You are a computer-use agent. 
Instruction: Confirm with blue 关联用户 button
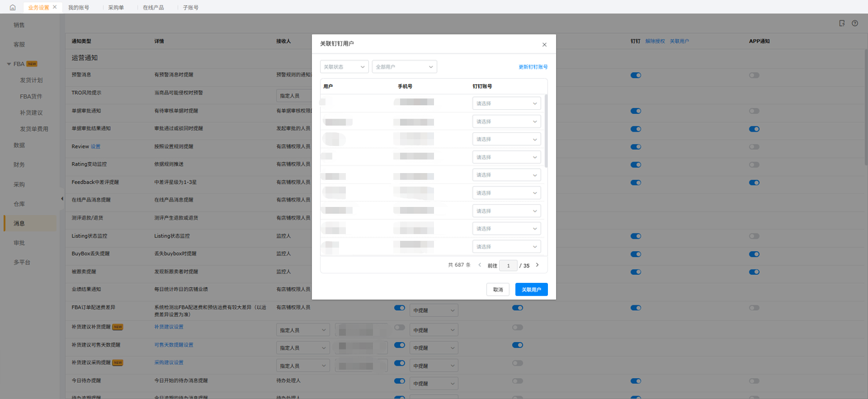(532, 290)
